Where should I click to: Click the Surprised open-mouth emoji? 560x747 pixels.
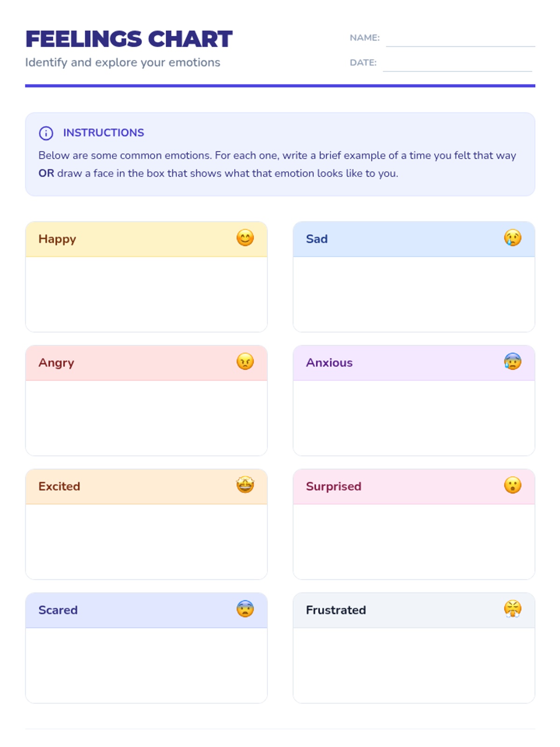512,486
